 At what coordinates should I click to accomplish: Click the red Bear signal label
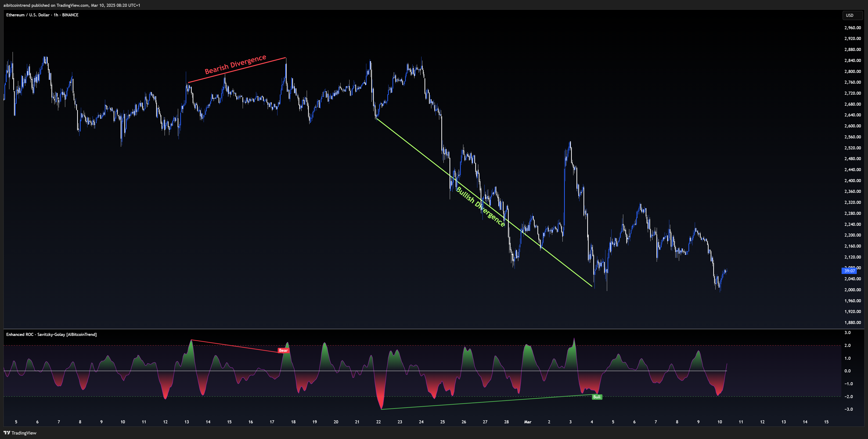coord(283,350)
